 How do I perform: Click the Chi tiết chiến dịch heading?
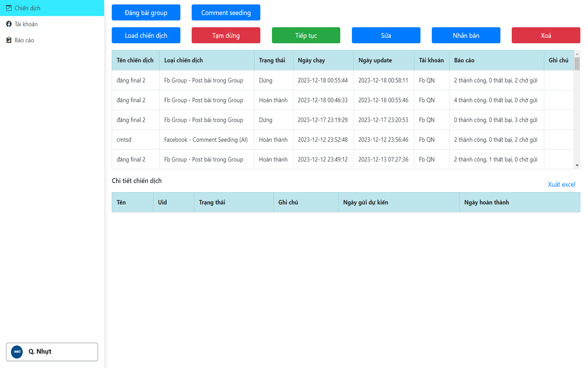[x=136, y=181]
